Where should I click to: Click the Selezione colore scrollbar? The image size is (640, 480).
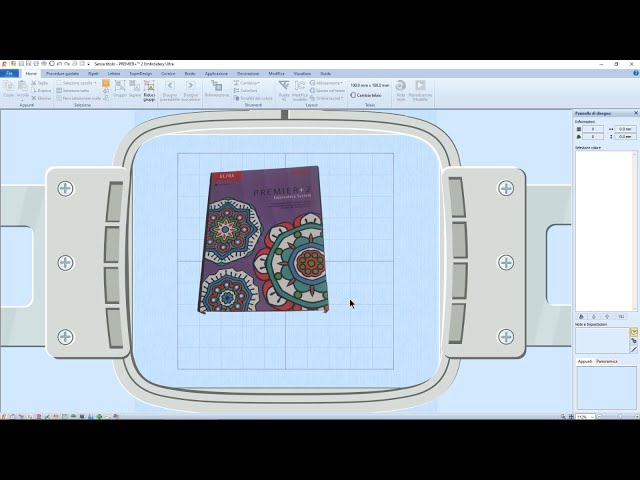pos(634,231)
